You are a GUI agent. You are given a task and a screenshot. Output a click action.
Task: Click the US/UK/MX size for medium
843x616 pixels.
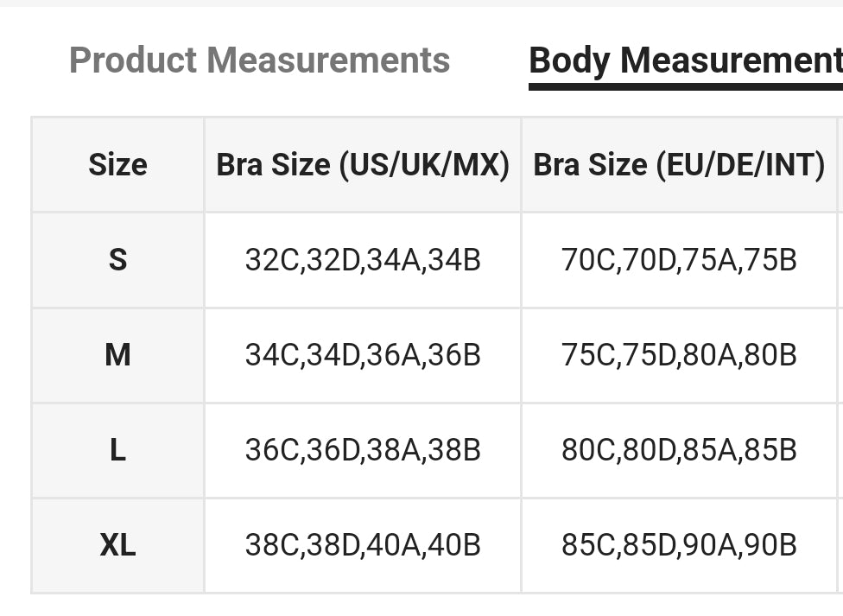[363, 354]
